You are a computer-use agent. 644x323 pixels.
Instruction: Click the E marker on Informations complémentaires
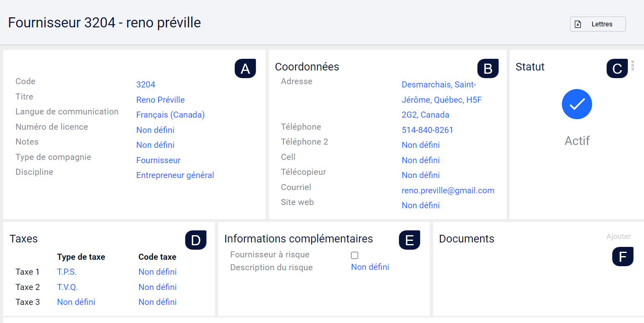click(409, 240)
